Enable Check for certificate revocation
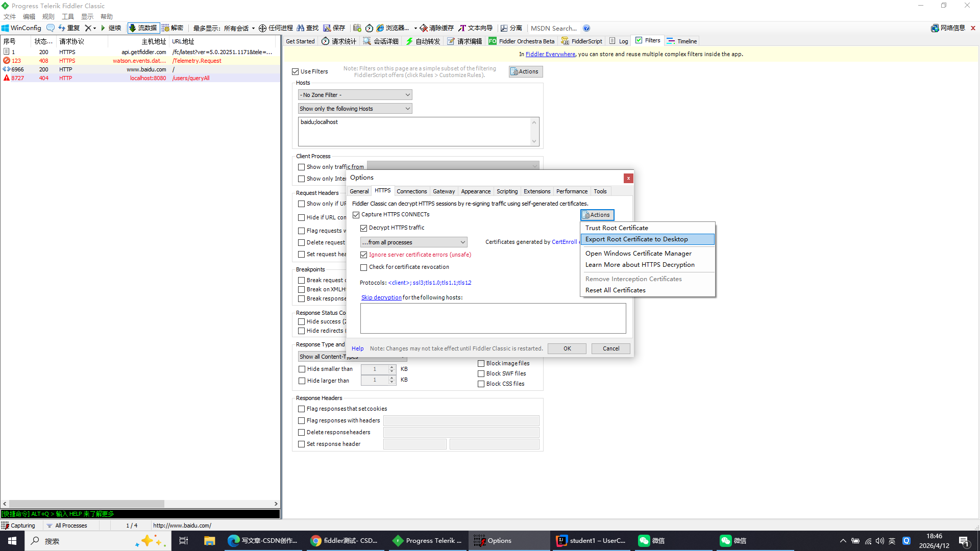 [364, 267]
